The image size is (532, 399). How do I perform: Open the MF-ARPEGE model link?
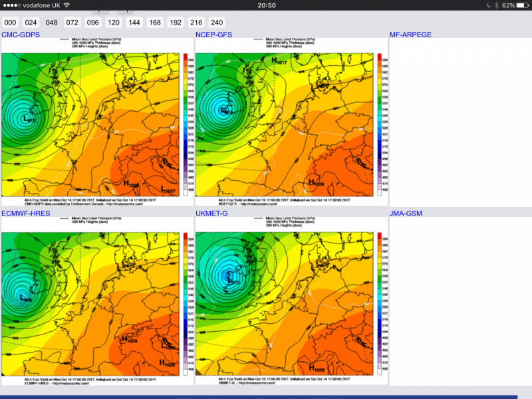tap(410, 35)
